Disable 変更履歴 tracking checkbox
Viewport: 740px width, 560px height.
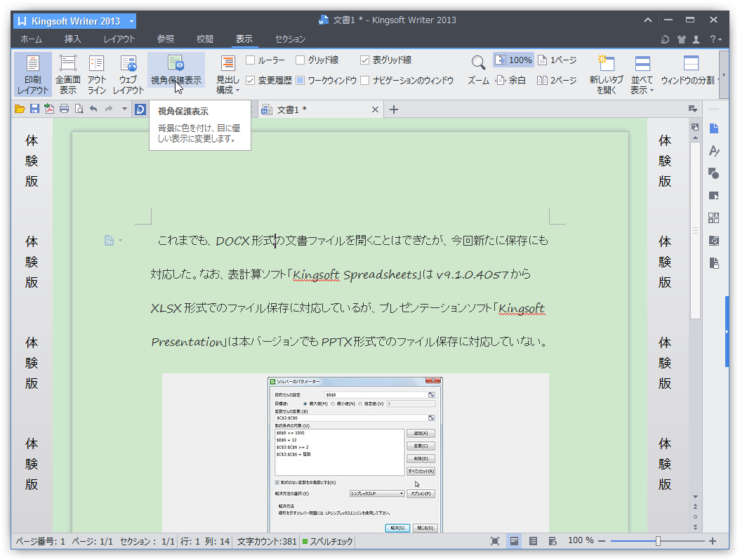(251, 80)
